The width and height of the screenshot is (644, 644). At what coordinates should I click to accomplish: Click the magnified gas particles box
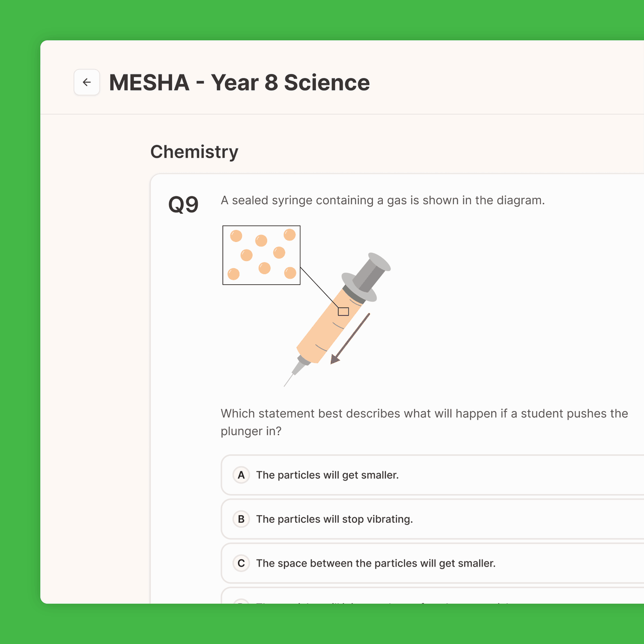click(262, 255)
